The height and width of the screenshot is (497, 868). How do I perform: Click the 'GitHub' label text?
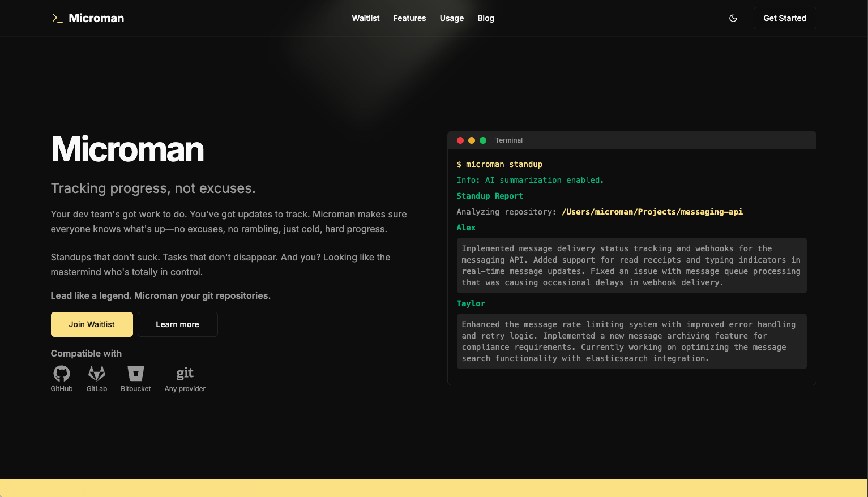(62, 389)
